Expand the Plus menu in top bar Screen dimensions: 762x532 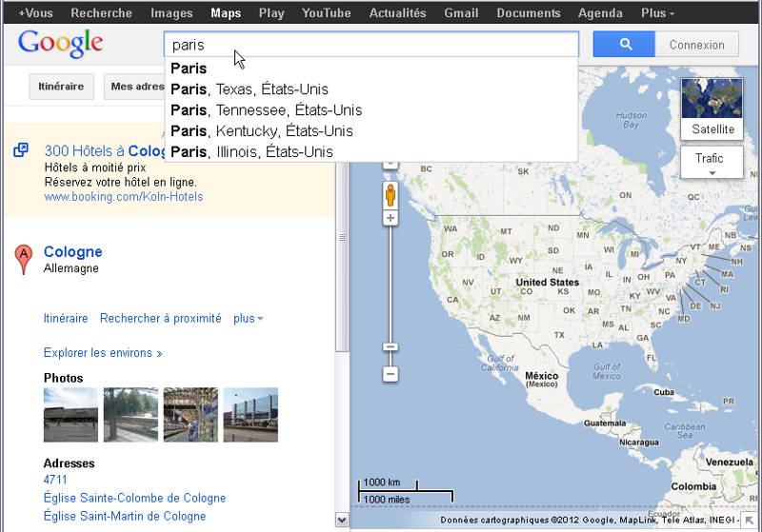(657, 13)
